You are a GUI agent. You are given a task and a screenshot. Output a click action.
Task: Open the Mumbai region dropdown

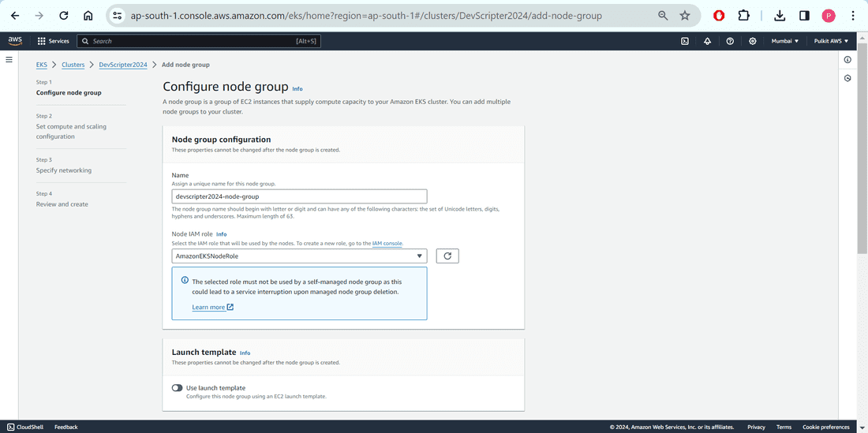click(x=785, y=41)
